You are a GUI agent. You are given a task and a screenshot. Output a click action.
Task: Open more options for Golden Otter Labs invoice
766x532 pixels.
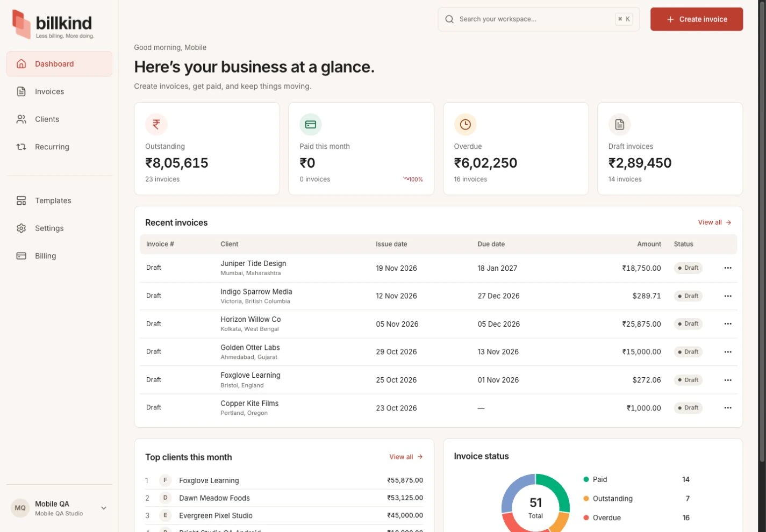(728, 352)
